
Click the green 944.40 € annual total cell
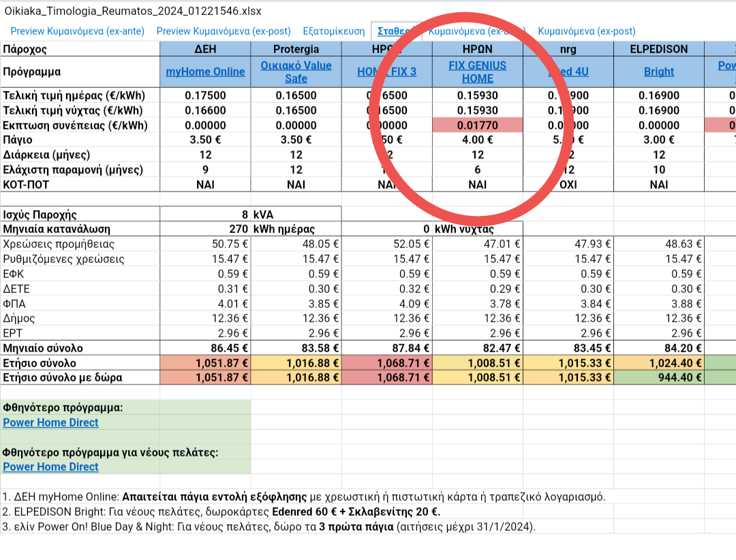tap(659, 377)
